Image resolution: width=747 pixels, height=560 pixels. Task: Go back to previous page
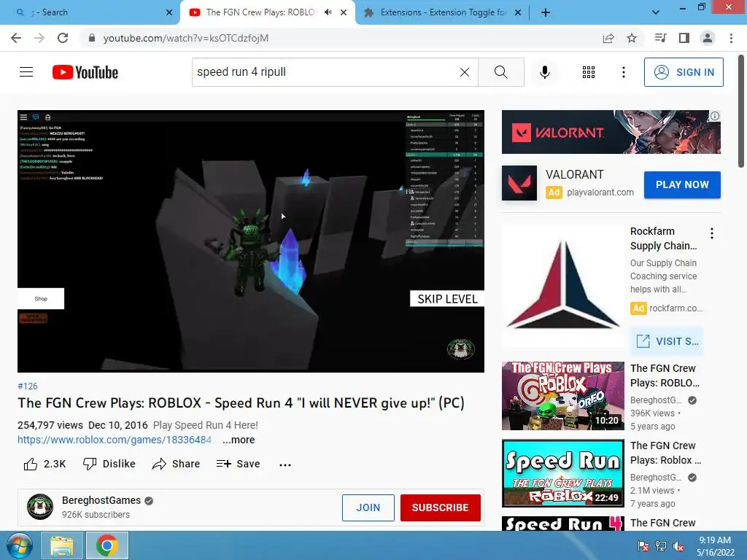(16, 38)
